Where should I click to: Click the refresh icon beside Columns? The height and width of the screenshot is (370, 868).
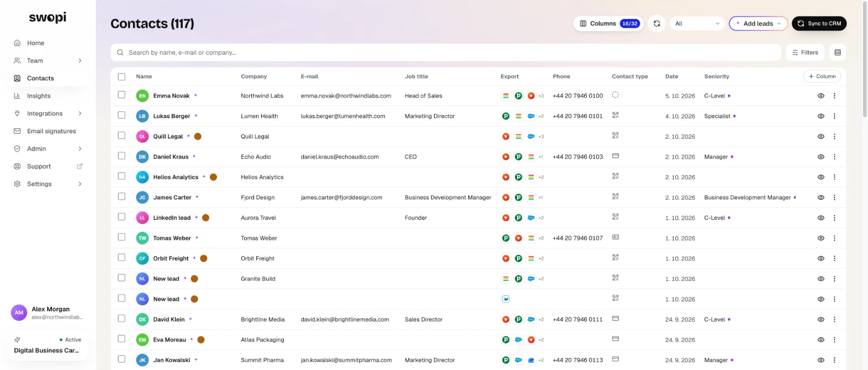click(657, 24)
